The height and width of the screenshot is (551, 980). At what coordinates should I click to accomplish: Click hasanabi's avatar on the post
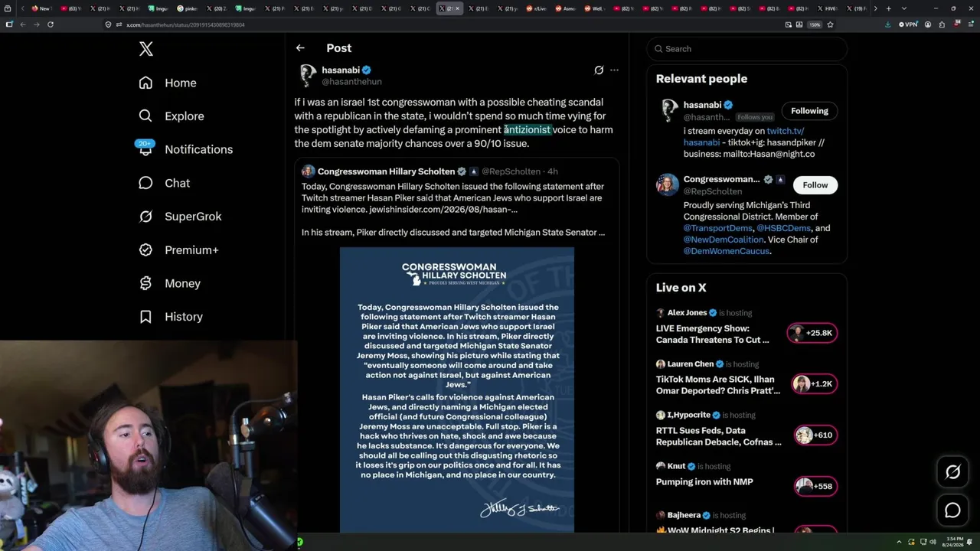click(x=308, y=75)
